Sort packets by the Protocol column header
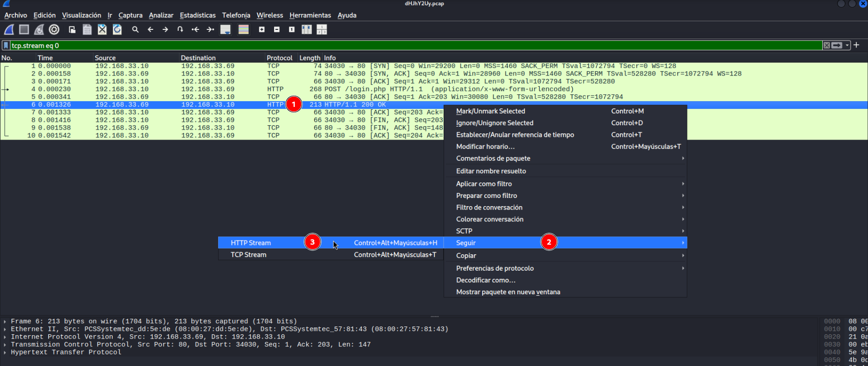 coord(279,58)
